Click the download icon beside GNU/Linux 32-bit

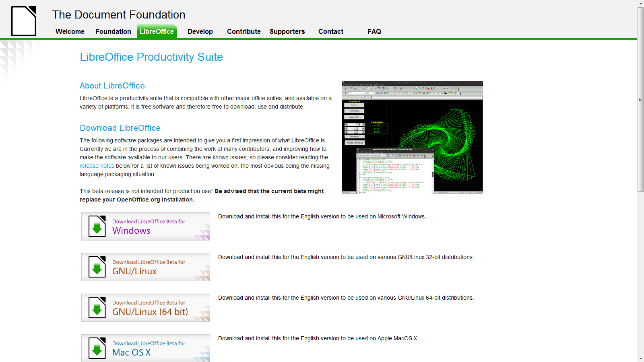click(x=97, y=267)
